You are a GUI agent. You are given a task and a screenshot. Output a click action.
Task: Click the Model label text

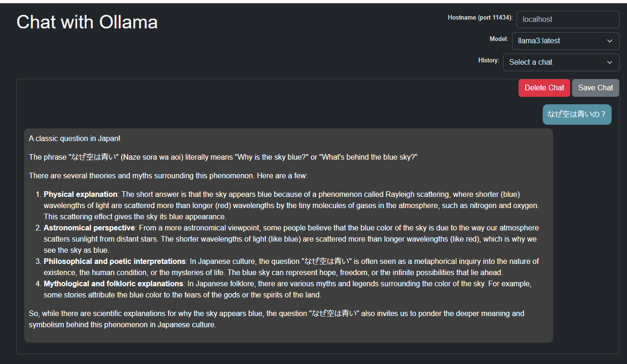click(499, 39)
